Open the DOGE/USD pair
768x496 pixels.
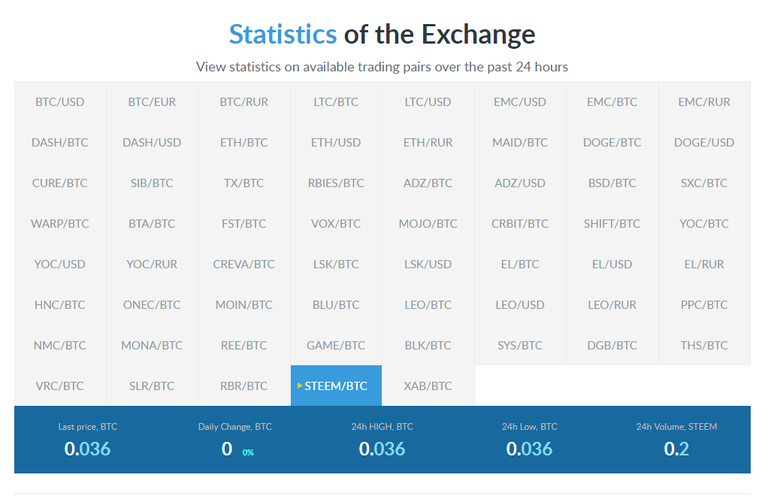[704, 143]
